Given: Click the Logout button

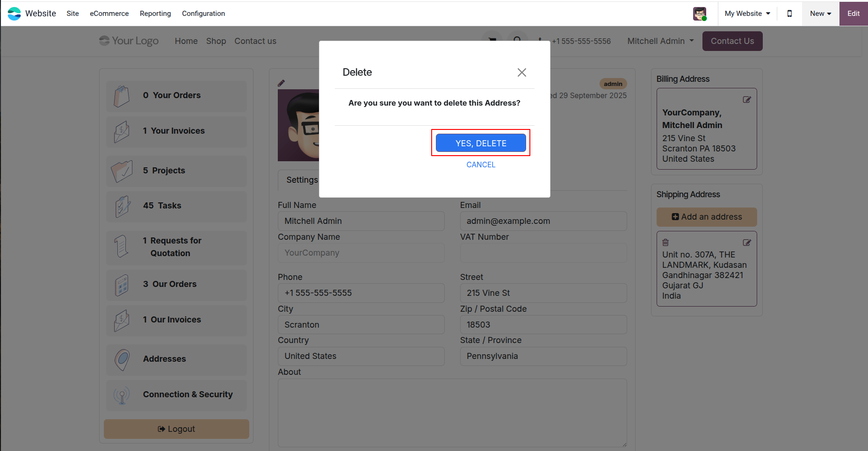Looking at the screenshot, I should click(x=176, y=429).
